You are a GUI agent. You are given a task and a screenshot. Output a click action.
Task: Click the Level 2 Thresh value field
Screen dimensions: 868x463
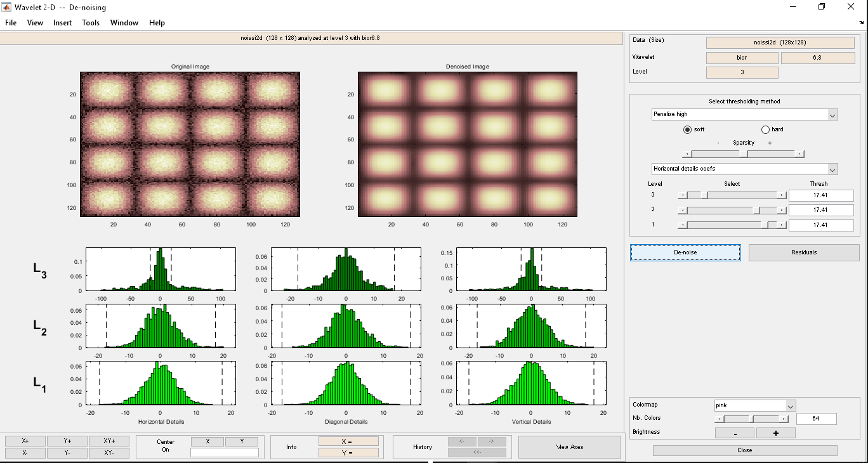pyautogui.click(x=821, y=210)
